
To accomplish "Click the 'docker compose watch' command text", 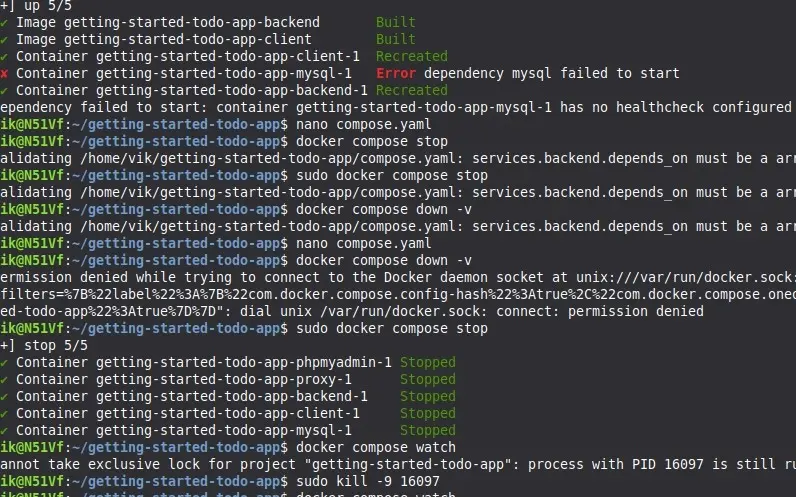I will click(x=376, y=447).
